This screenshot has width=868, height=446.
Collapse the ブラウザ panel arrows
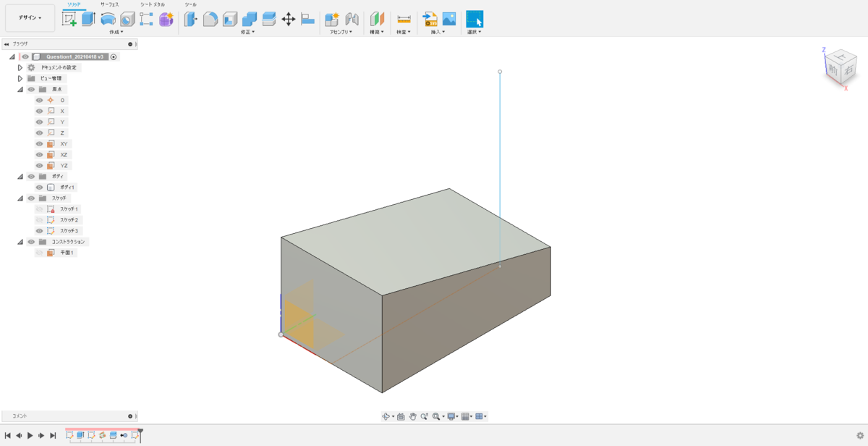[x=7, y=44]
